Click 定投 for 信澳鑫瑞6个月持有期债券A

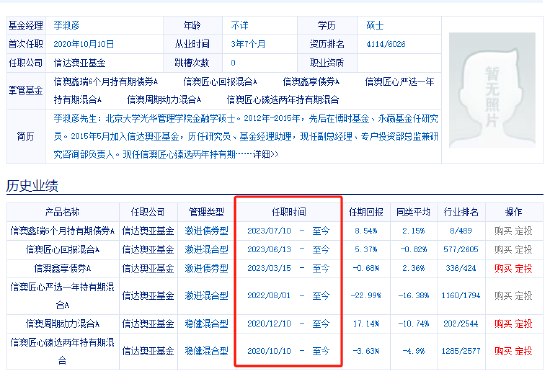point(523,231)
